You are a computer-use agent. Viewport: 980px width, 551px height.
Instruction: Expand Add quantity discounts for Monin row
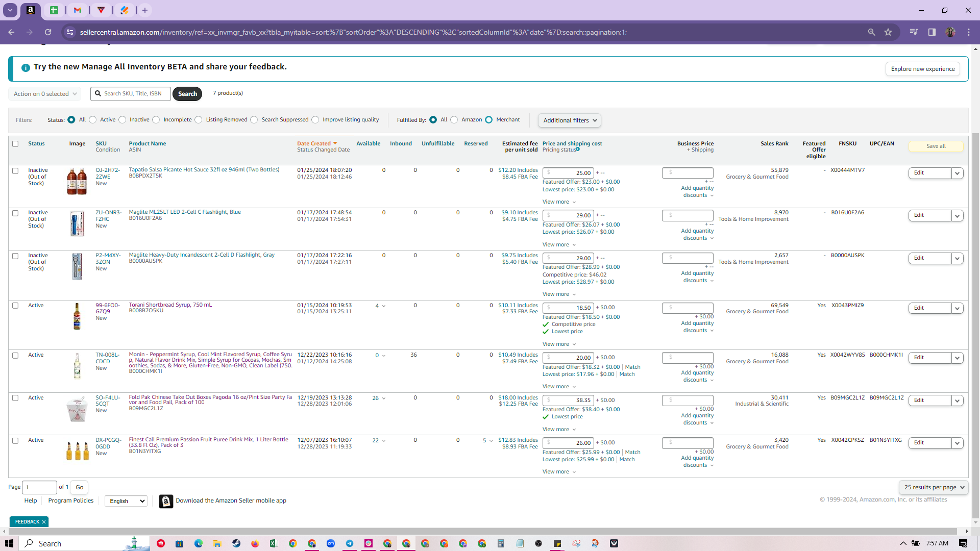click(x=697, y=377)
